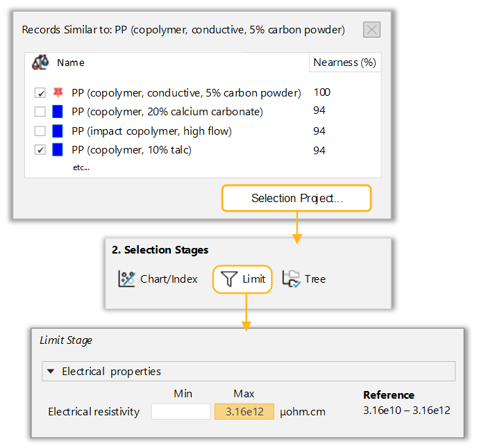This screenshot has height=448, width=477.
Task: Click the Tree stage icon
Action: (x=290, y=279)
